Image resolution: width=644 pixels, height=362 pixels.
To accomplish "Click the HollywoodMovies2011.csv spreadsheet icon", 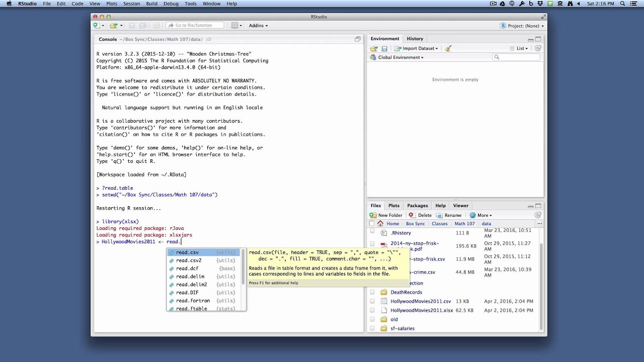I will [384, 301].
